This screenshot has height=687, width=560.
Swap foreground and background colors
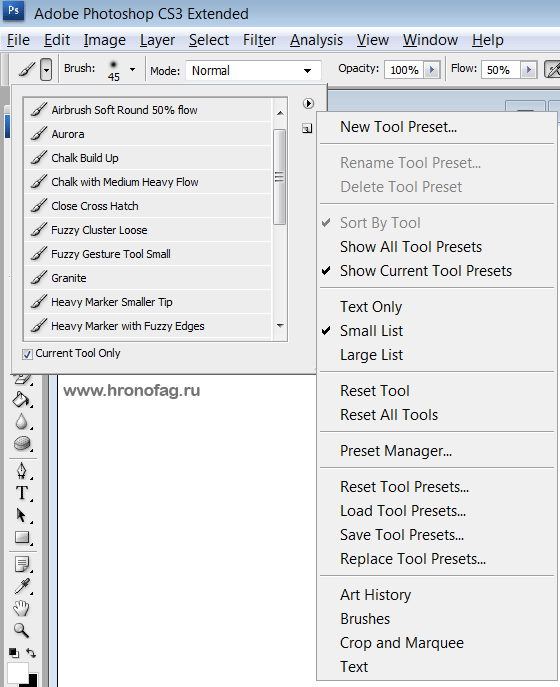click(x=31, y=652)
